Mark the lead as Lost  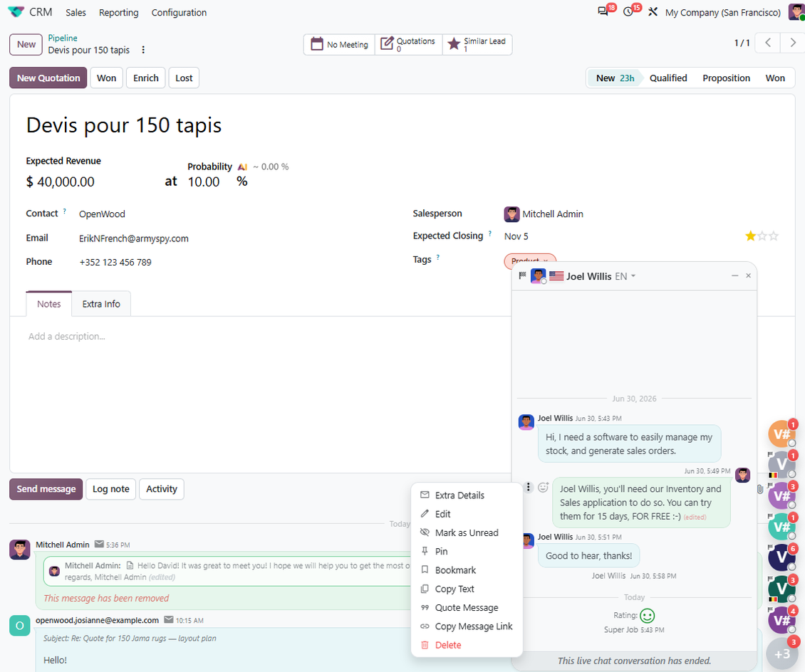(x=184, y=78)
